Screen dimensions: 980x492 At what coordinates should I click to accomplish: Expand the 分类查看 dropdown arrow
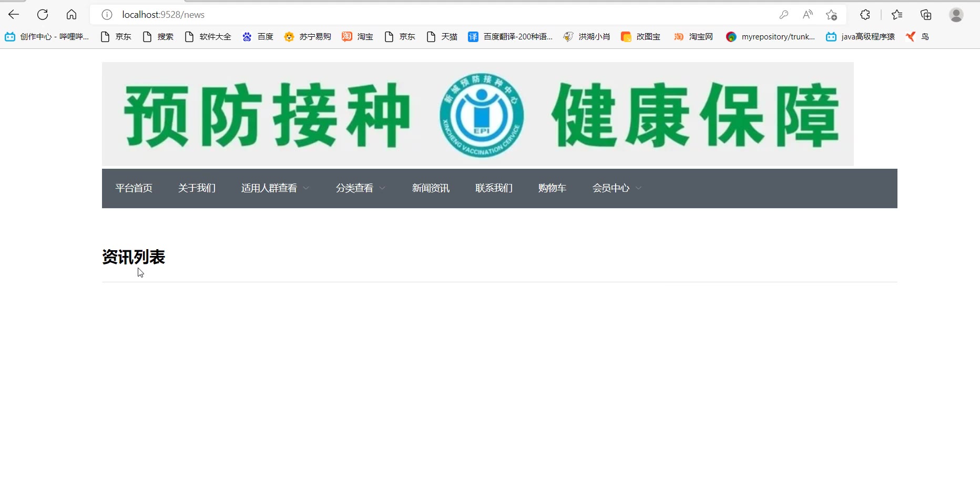[x=382, y=188]
